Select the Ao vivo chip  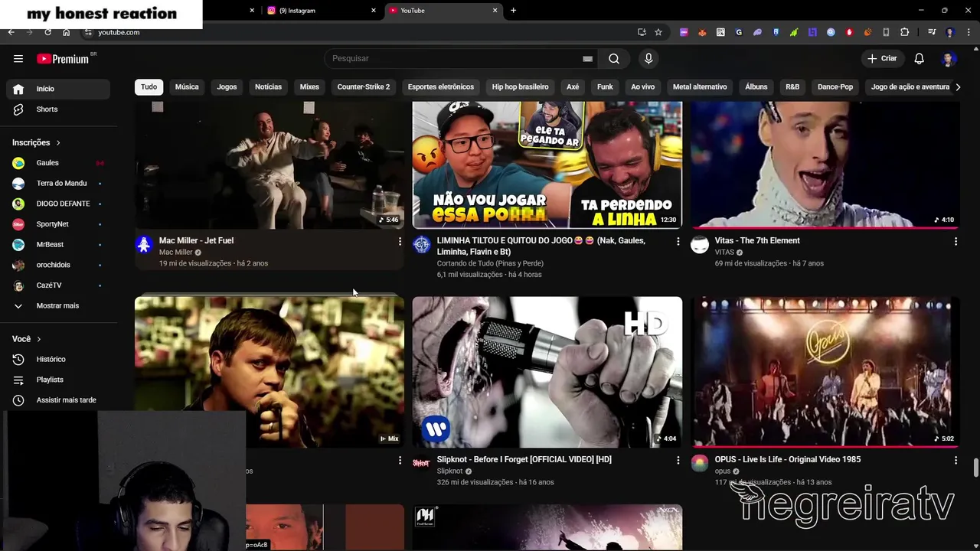point(643,87)
